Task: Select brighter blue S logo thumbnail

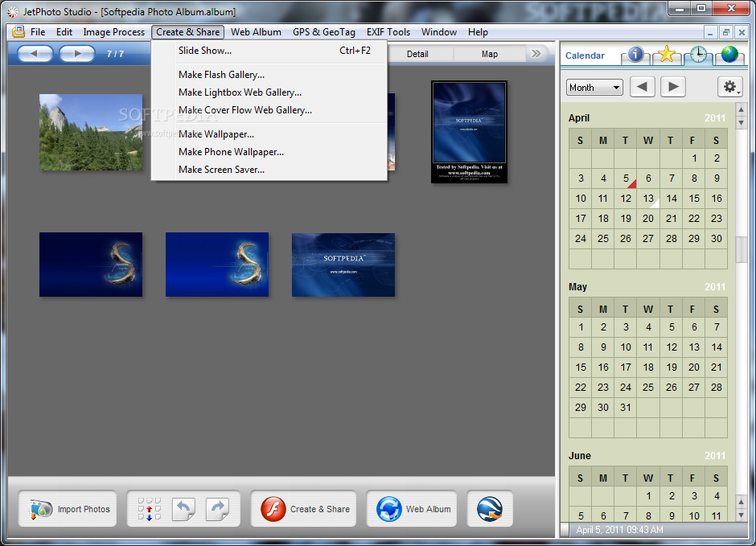Action: click(217, 264)
